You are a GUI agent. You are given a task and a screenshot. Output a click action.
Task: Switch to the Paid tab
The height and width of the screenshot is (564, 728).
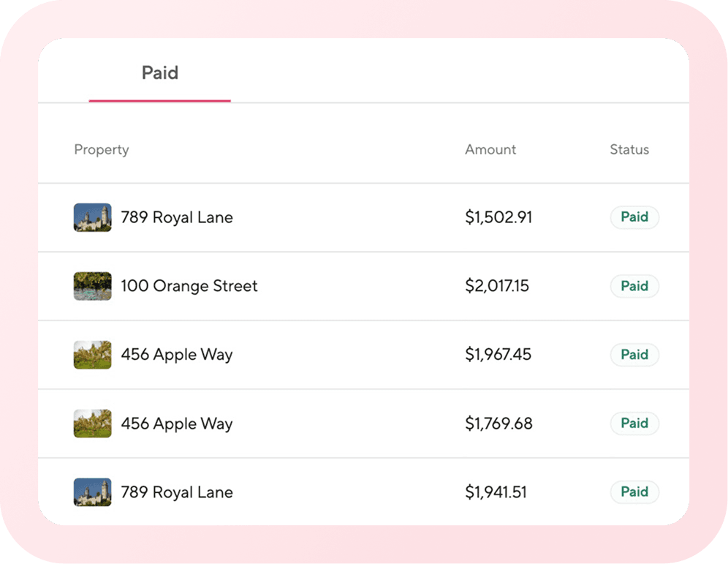[160, 73]
